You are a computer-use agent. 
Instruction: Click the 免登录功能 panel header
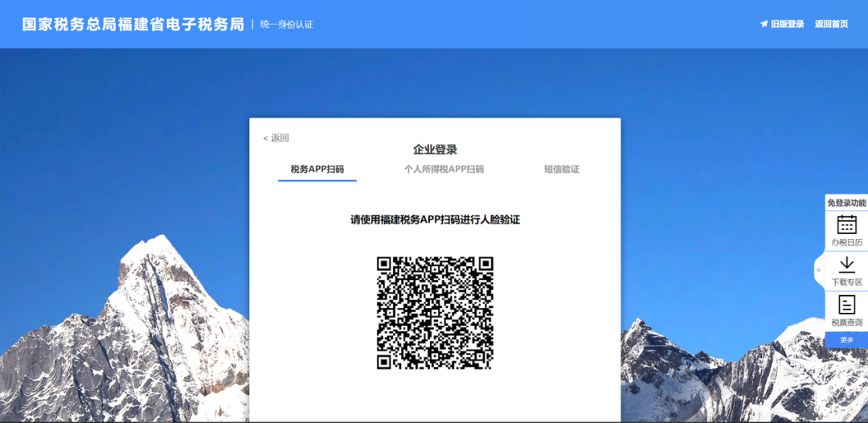(846, 203)
